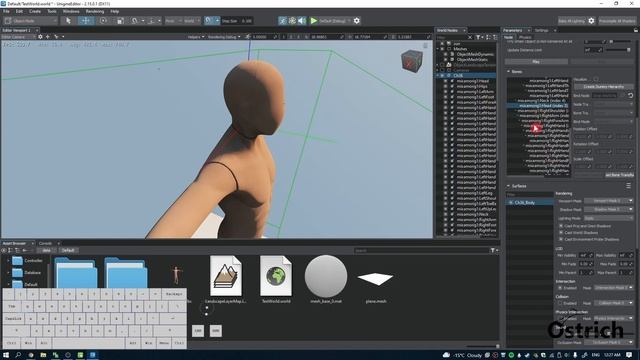
Task: Toggle Cast Environment Probe Shadows checkbox
Action: coord(561,239)
